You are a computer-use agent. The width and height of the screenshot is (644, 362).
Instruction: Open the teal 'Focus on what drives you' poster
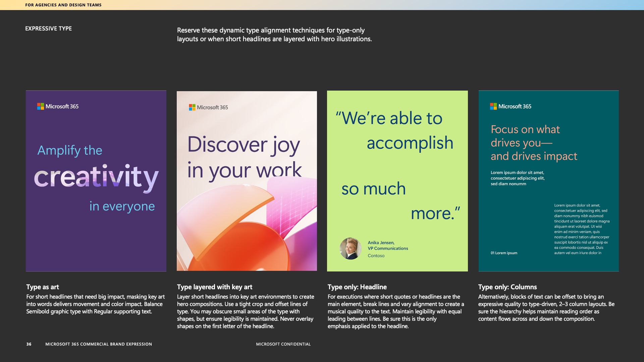pyautogui.click(x=549, y=181)
